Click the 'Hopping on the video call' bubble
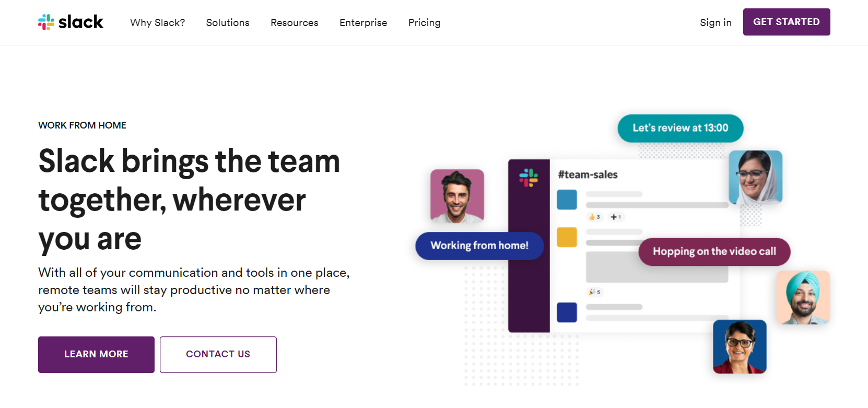This screenshot has height=408, width=868. (714, 251)
